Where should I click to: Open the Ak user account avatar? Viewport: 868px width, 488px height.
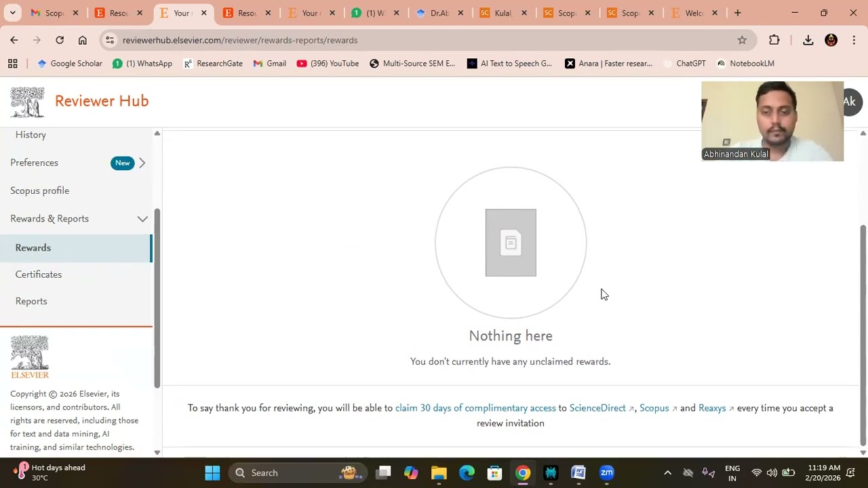[850, 102]
